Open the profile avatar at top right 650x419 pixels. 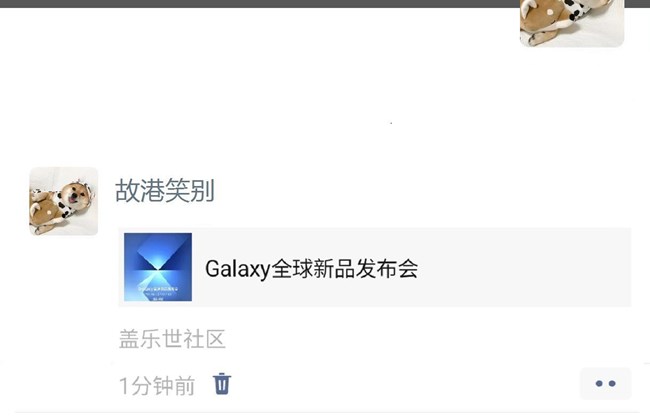point(572,23)
